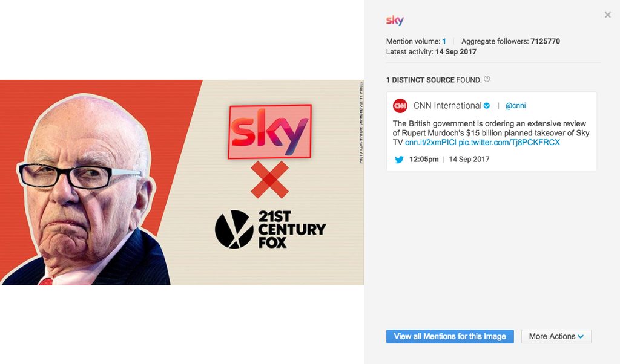Click the Sky brand logo header

tap(395, 20)
